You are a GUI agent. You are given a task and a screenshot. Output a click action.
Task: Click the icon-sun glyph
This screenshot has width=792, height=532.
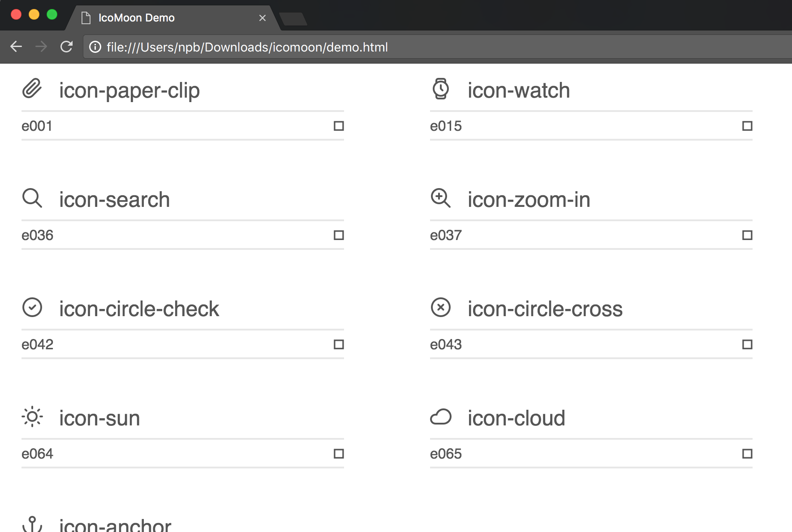coord(32,417)
